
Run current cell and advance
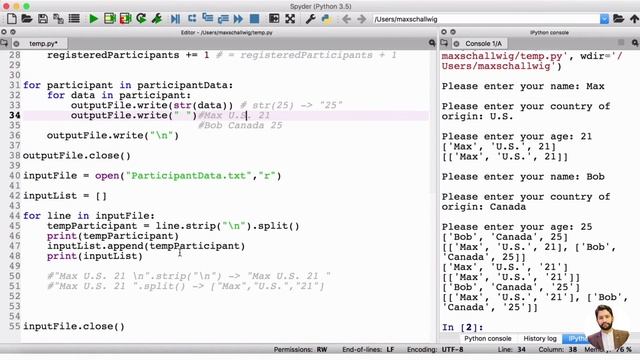[x=125, y=19]
